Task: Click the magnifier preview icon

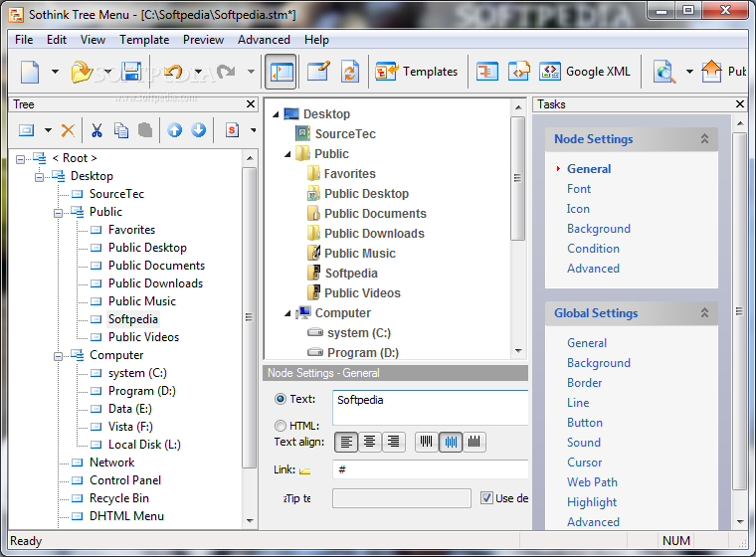Action: click(664, 72)
